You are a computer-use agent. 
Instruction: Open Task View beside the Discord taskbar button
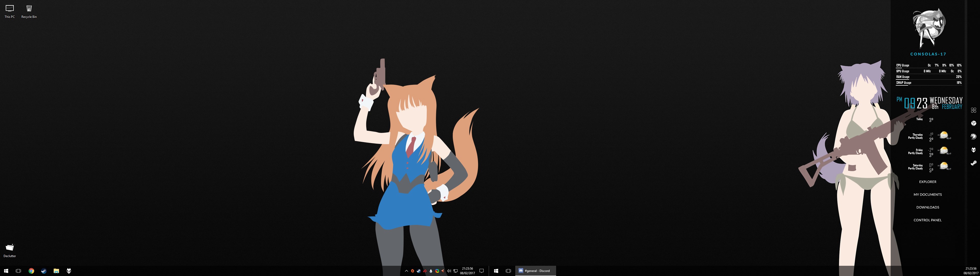coord(508,271)
